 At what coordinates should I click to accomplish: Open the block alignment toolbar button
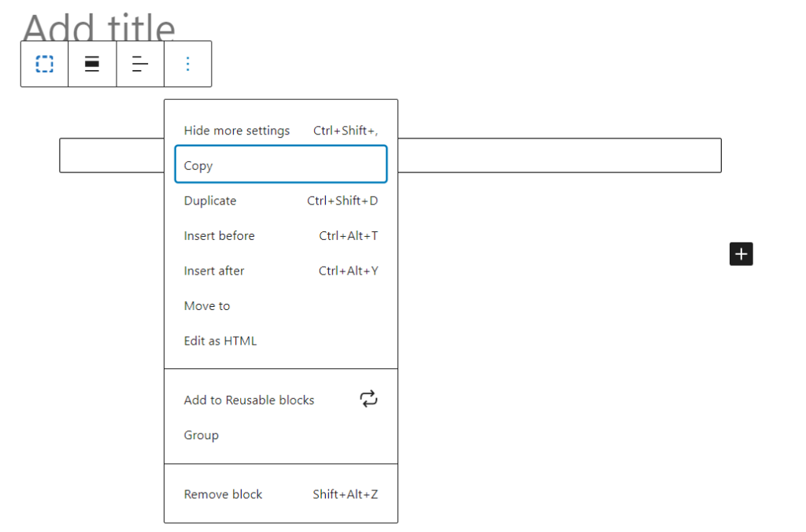pyautogui.click(x=92, y=64)
